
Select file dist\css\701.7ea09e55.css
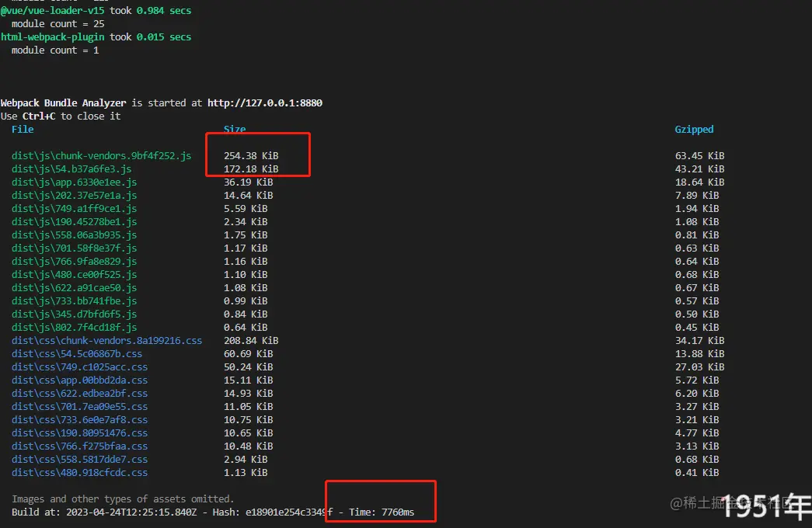[80, 407]
